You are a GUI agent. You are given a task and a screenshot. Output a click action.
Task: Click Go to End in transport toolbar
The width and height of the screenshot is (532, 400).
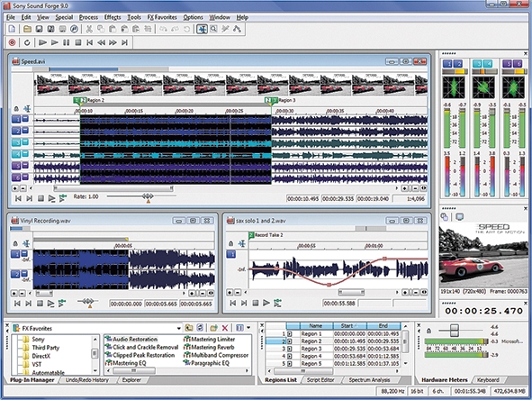125,42
